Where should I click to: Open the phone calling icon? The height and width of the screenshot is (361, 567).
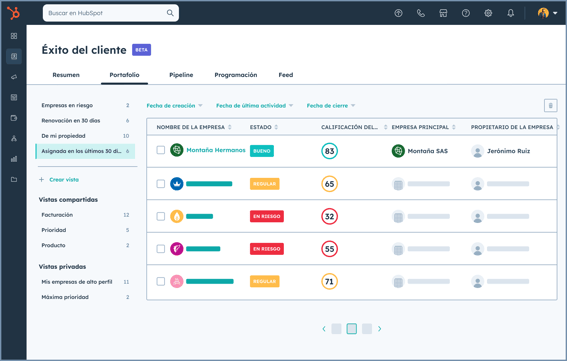pyautogui.click(x=421, y=13)
